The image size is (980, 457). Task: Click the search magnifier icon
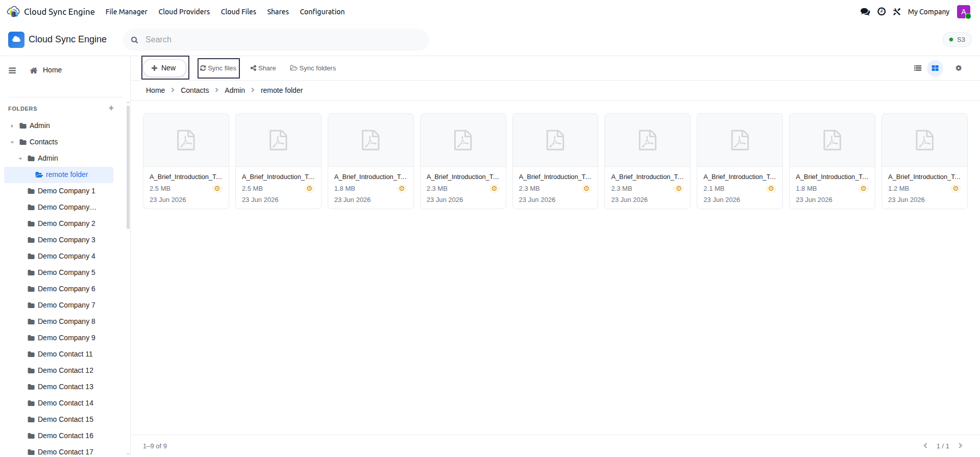tap(135, 40)
